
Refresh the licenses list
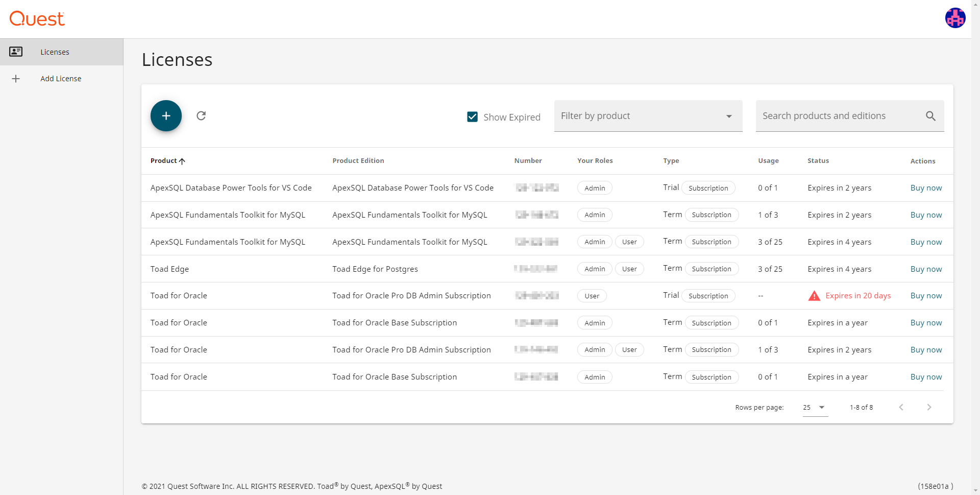[201, 116]
